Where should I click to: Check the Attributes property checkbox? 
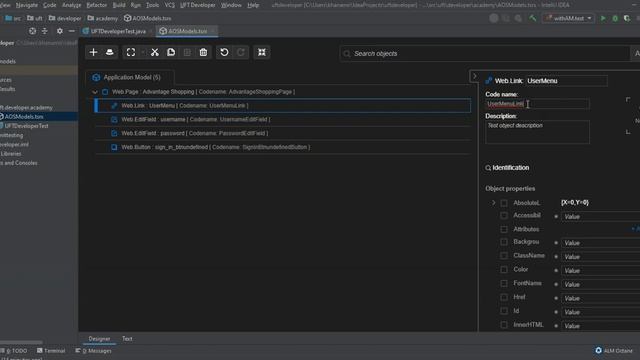(504, 229)
